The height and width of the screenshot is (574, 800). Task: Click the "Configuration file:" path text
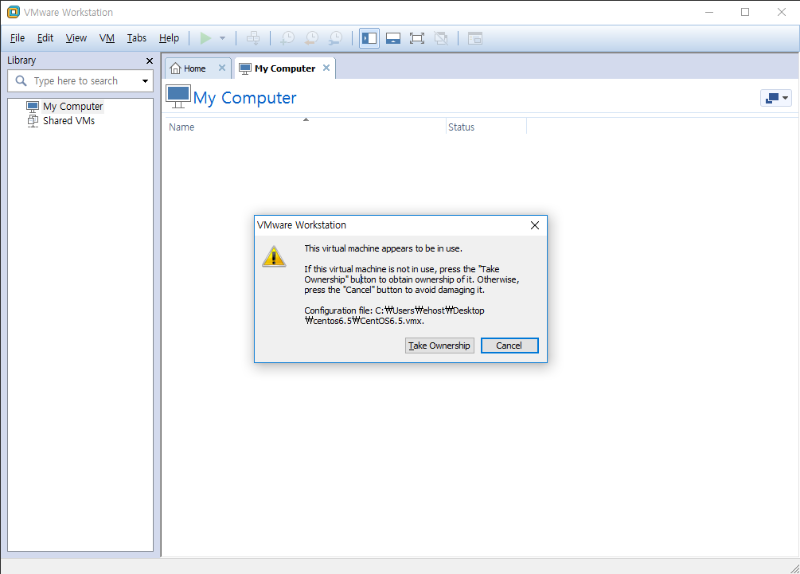click(x=394, y=315)
